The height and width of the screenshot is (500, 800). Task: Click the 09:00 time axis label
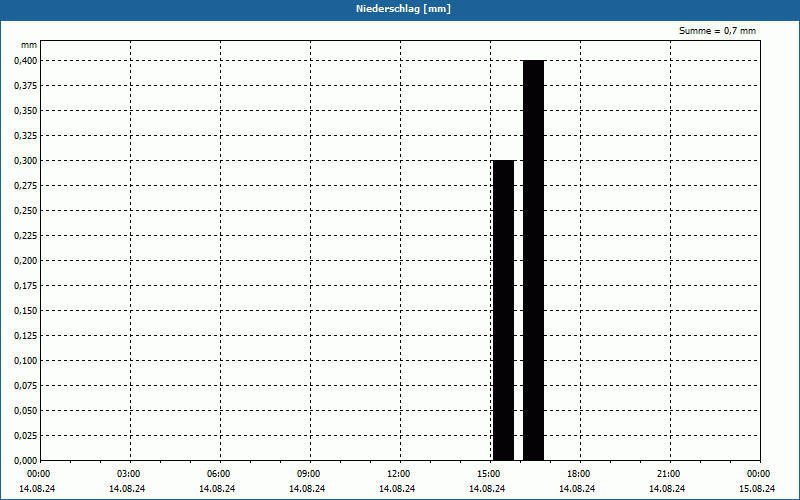[x=309, y=474]
